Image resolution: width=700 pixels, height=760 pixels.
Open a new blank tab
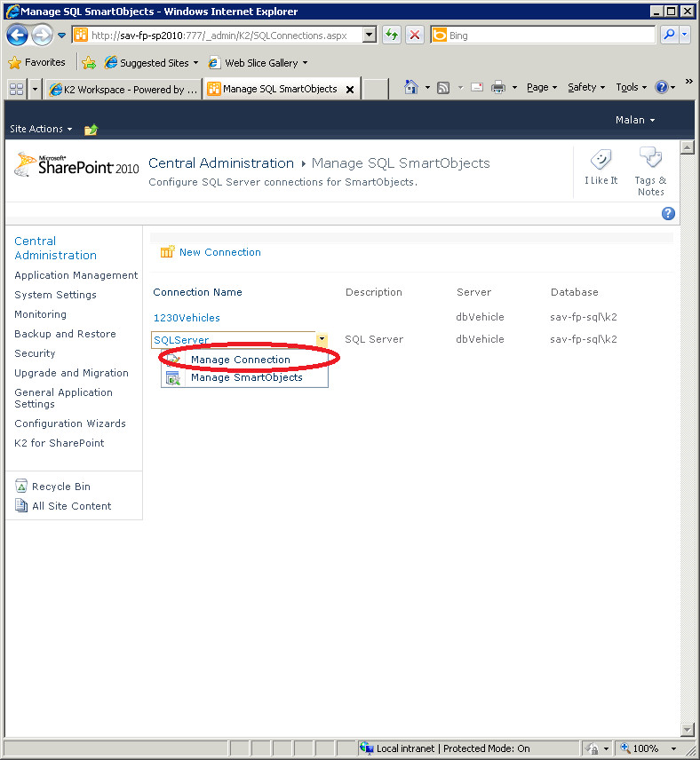click(x=375, y=89)
